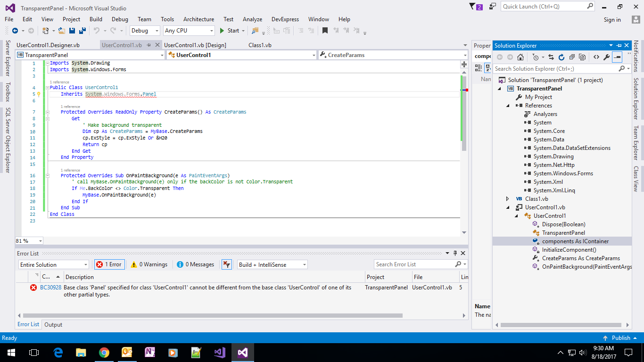The width and height of the screenshot is (644, 362).
Task: Expand the Class1.vb tree node
Action: click(508, 199)
